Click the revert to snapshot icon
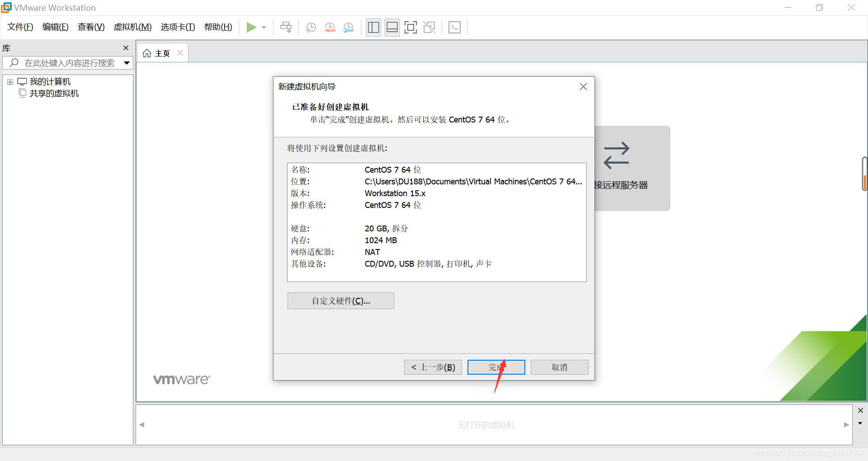The width and height of the screenshot is (868, 461). (x=330, y=28)
